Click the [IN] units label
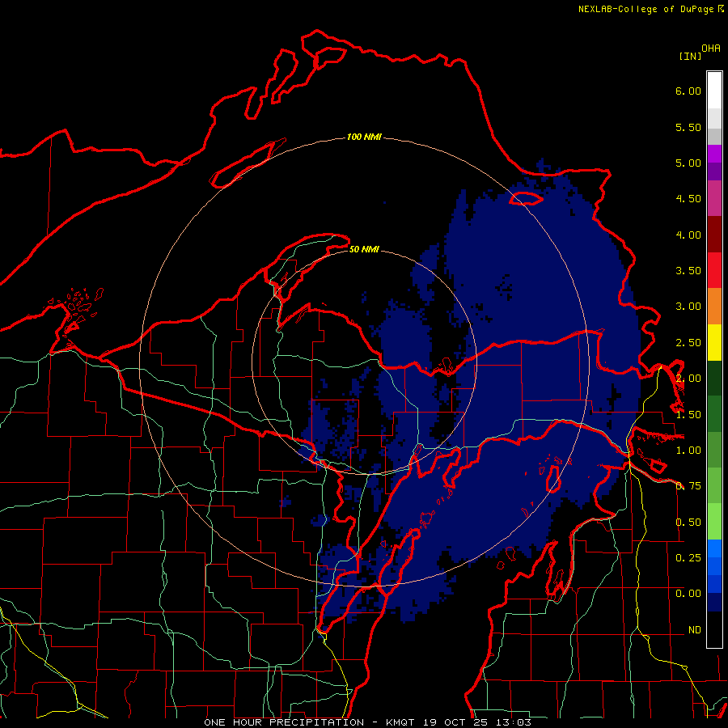The height and width of the screenshot is (728, 728). [x=690, y=56]
